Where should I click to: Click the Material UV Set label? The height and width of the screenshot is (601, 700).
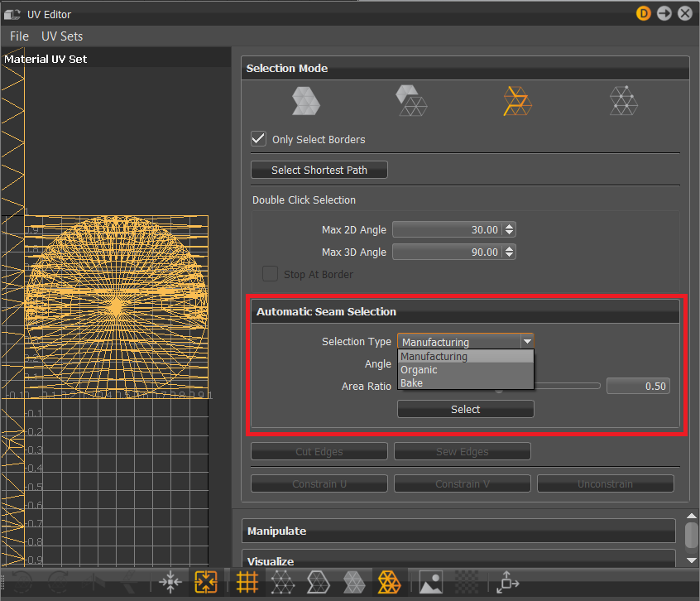(46, 59)
